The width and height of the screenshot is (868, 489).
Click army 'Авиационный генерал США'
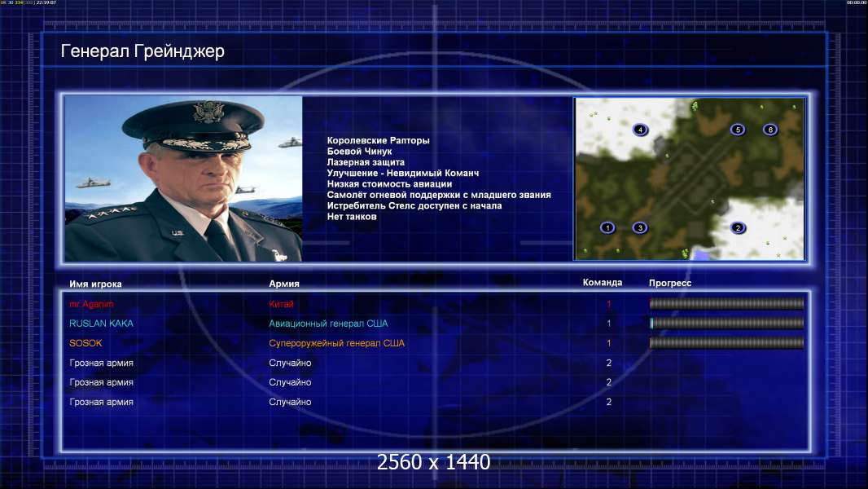(x=328, y=324)
